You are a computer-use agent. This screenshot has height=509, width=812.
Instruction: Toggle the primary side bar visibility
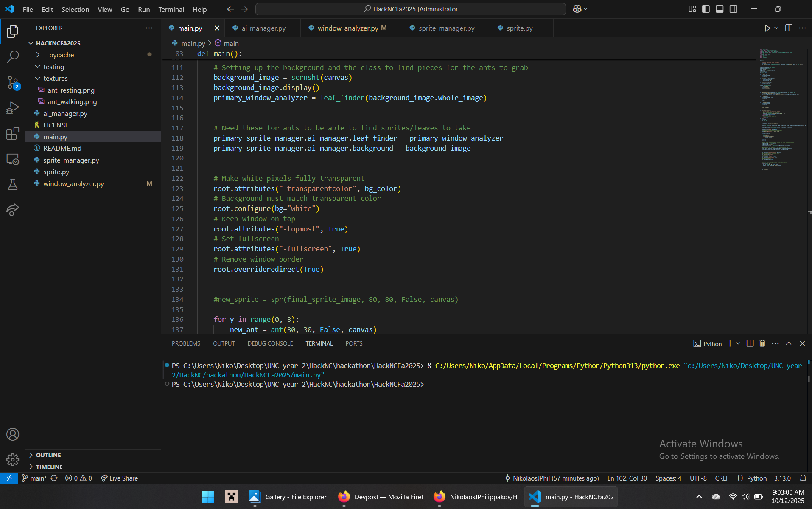pyautogui.click(x=706, y=9)
